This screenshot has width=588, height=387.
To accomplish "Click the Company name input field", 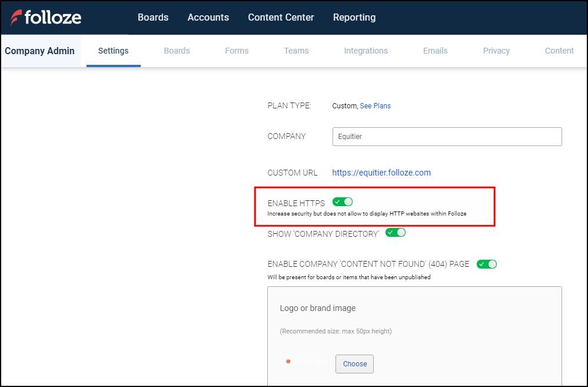I will pos(447,137).
